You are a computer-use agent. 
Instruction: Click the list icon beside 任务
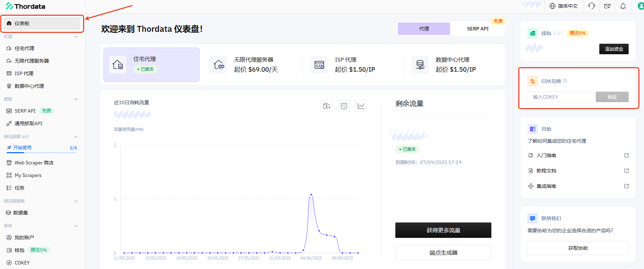point(9,188)
